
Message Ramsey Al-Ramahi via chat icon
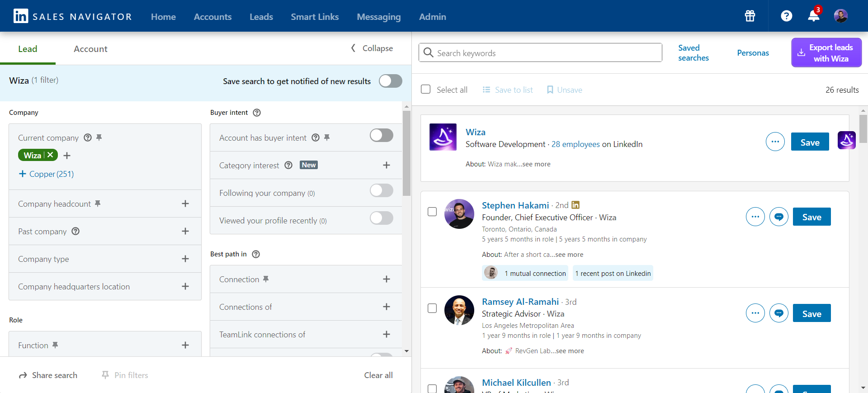(x=779, y=313)
